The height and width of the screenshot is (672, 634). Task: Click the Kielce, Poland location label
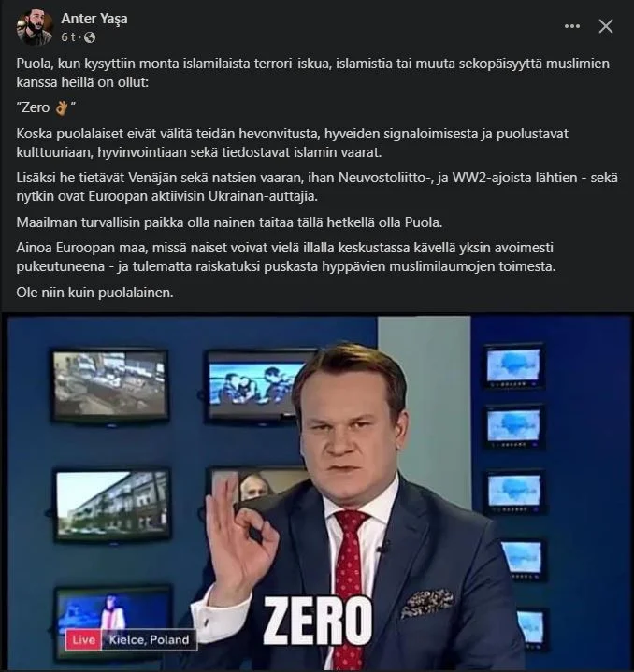tap(149, 640)
